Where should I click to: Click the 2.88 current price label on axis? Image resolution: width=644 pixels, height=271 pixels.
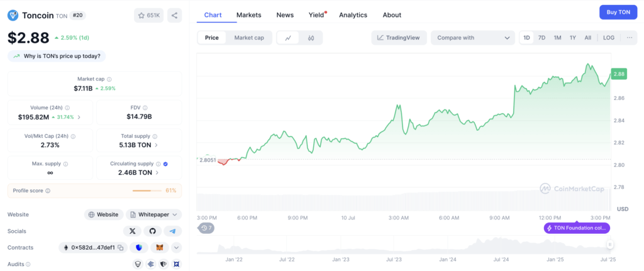click(x=619, y=74)
